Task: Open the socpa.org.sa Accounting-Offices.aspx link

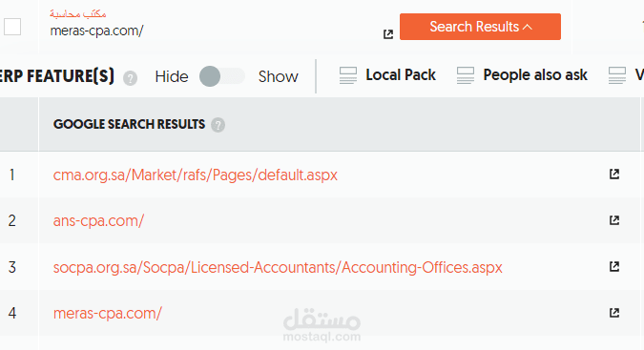Action: [x=278, y=268]
